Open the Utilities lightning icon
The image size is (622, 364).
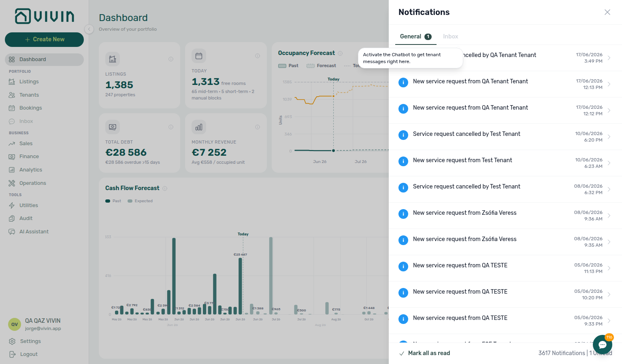tap(12, 205)
